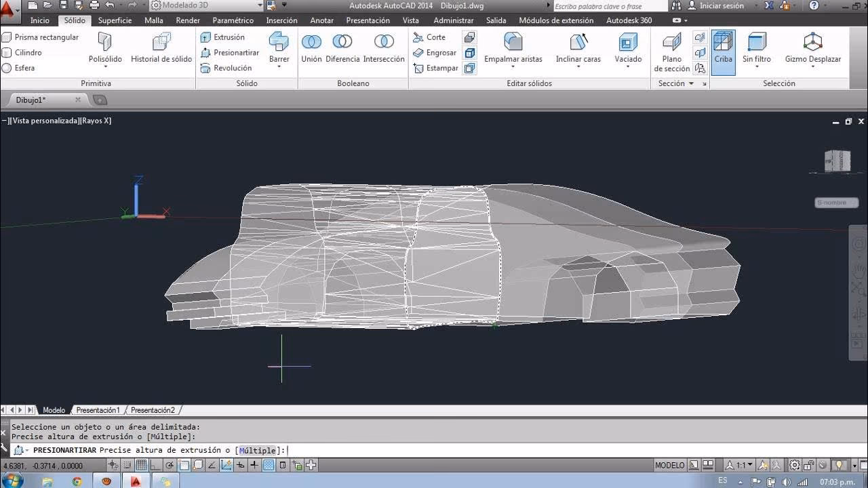The height and width of the screenshot is (488, 868).
Task: Toggle object snap in the status bar
Action: pos(183,466)
